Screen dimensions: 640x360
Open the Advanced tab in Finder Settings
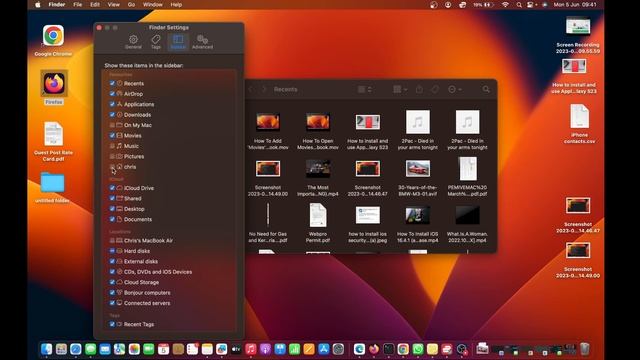(x=202, y=42)
